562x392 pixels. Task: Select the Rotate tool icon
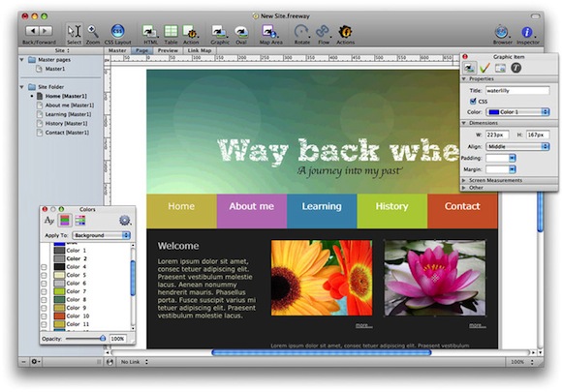[x=301, y=32]
